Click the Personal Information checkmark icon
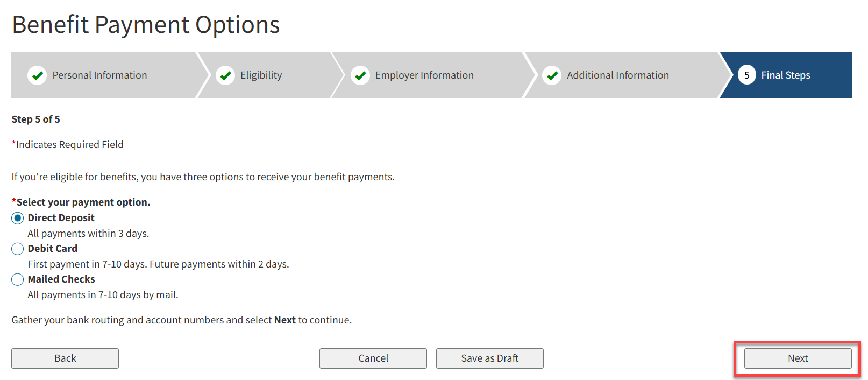 coord(37,75)
